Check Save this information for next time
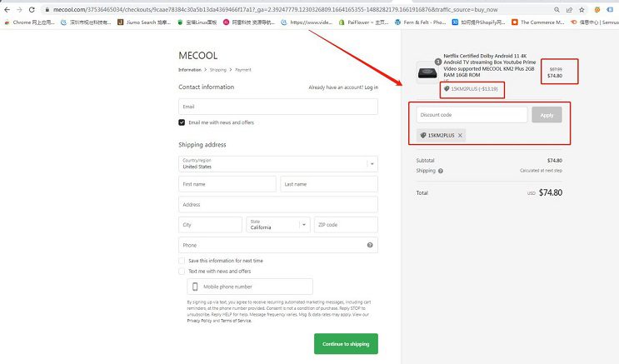This screenshot has width=619, height=364. 182,261
